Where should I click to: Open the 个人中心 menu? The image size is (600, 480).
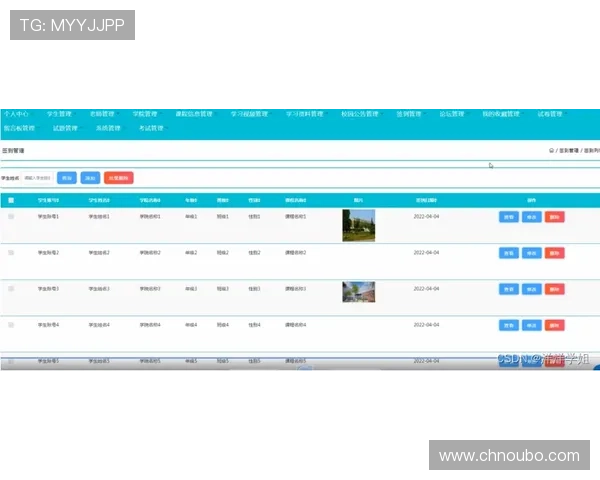16,114
